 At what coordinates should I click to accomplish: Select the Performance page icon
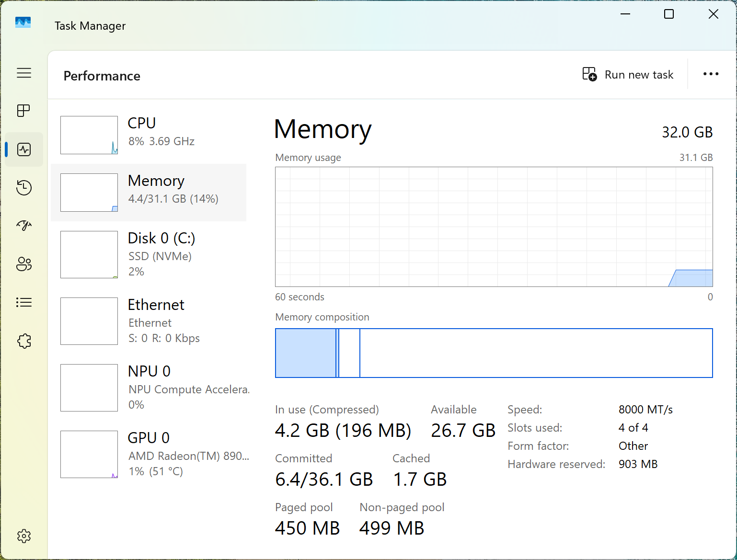click(x=24, y=149)
